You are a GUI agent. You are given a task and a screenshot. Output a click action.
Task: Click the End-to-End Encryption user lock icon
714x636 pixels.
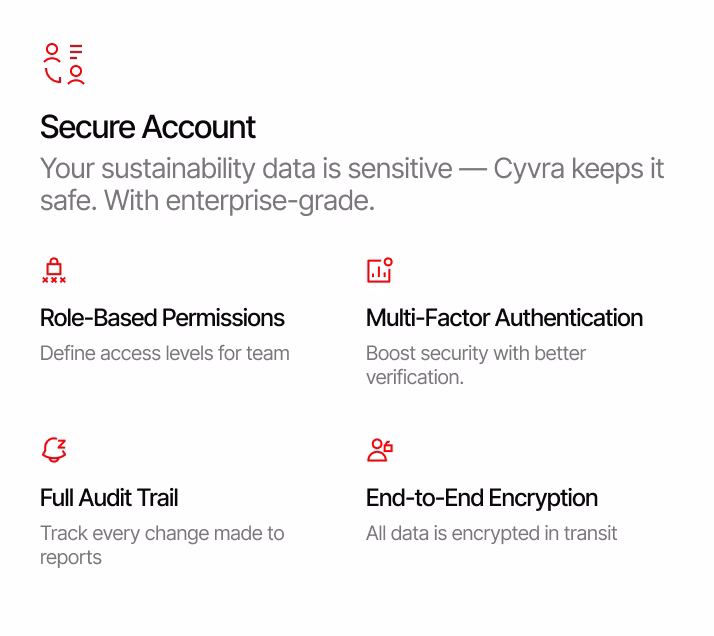coord(380,450)
